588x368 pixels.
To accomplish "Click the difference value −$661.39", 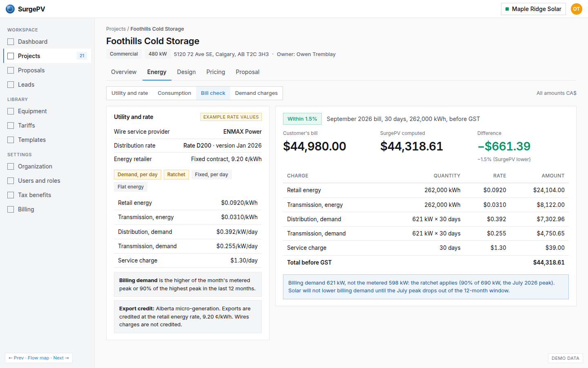I will tap(504, 146).
